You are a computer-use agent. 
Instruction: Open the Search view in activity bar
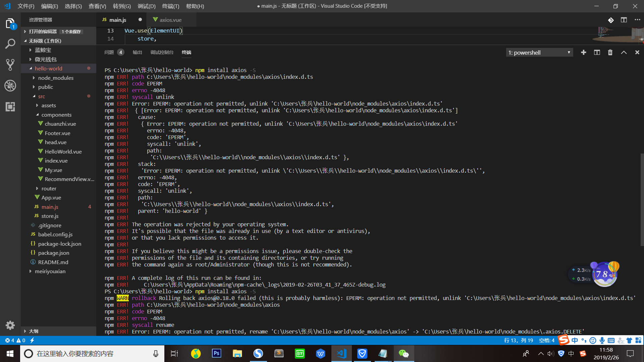pos(10,44)
